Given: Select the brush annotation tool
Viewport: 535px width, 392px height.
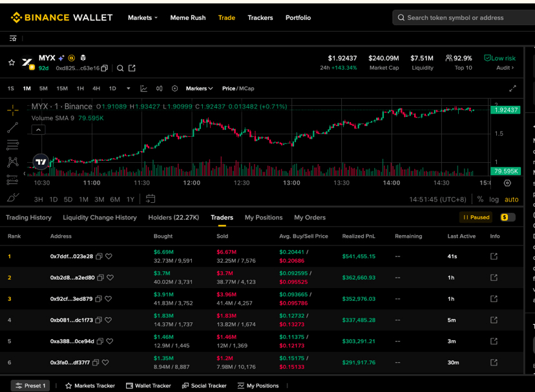Looking at the screenshot, I should tap(13, 197).
